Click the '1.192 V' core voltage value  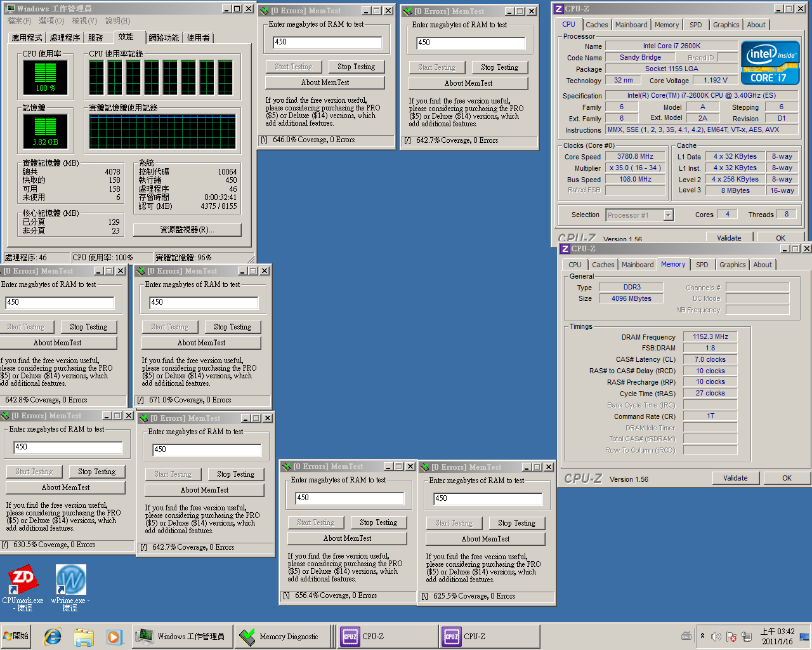click(716, 80)
